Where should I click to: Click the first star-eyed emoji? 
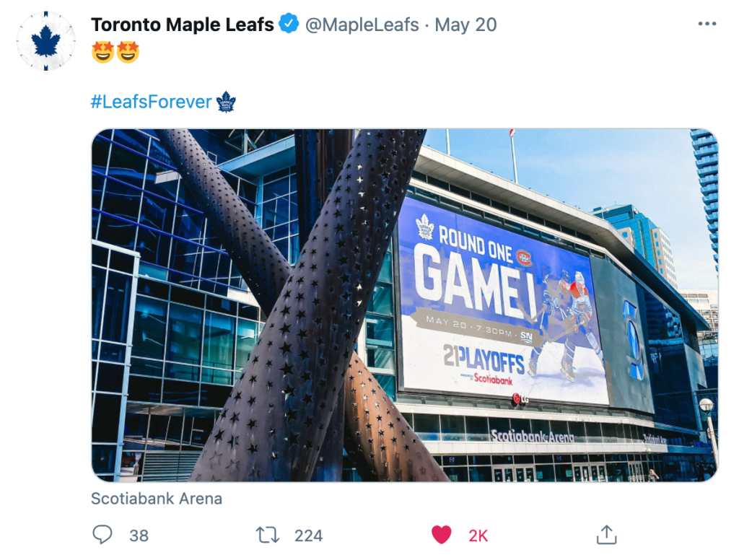point(103,53)
